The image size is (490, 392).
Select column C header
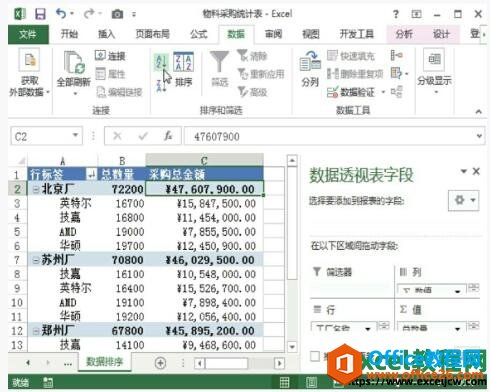coord(204,160)
